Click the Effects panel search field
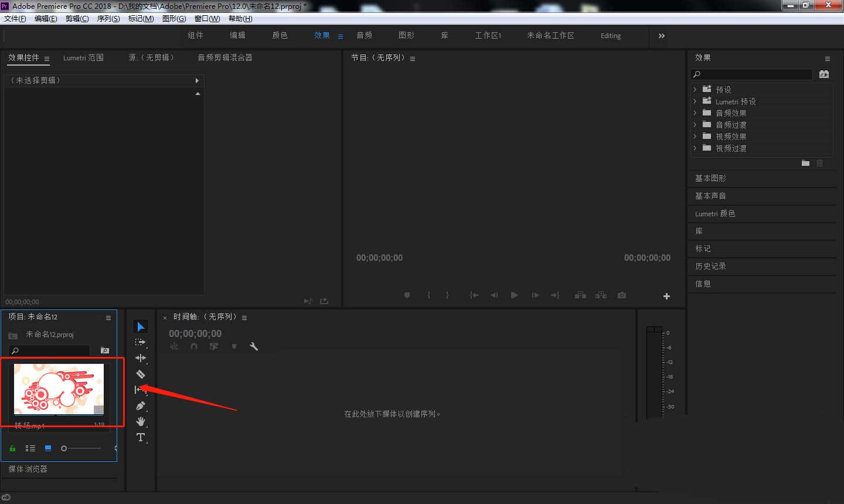 pyautogui.click(x=752, y=74)
